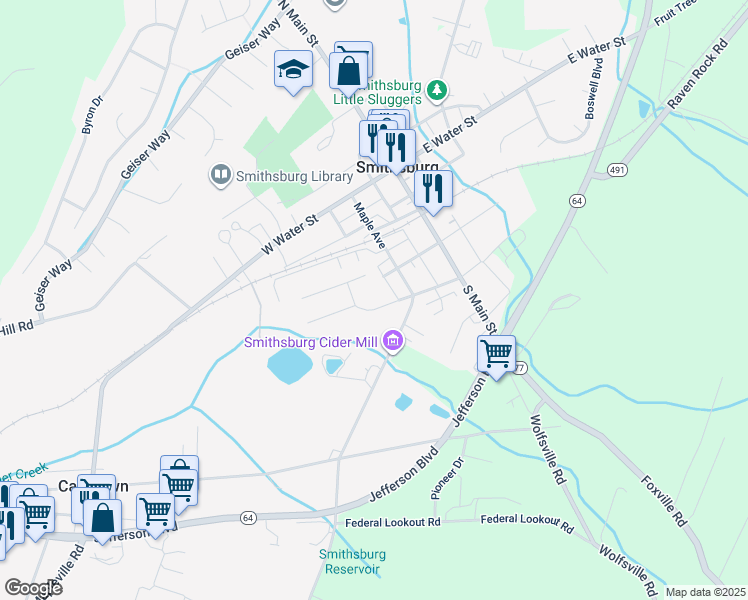Click the Smithsburg Reservoir label

coord(352,561)
